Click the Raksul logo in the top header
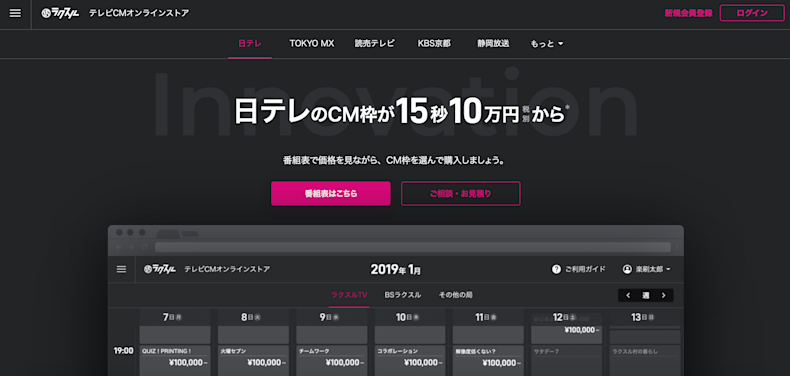Screen dimensions: 790x376 click(60, 14)
